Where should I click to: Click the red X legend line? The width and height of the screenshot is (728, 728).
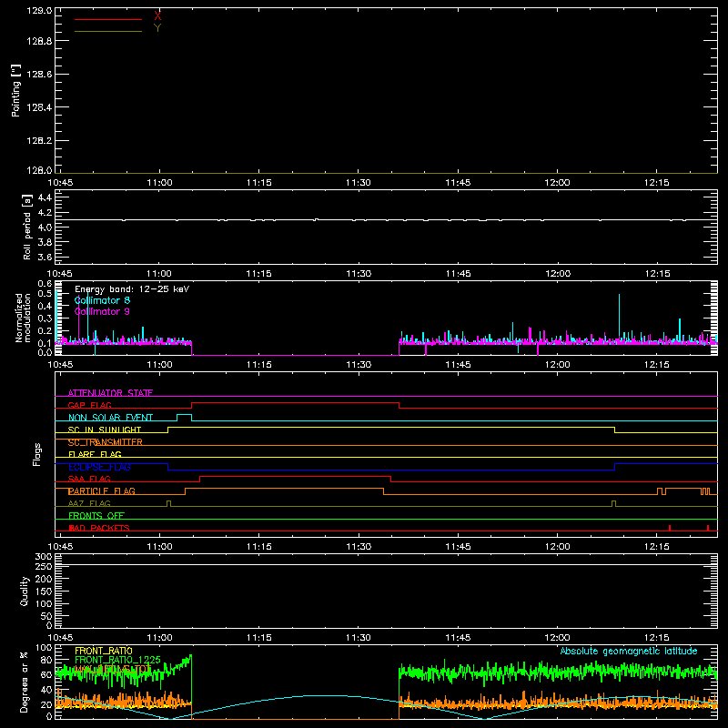108,19
